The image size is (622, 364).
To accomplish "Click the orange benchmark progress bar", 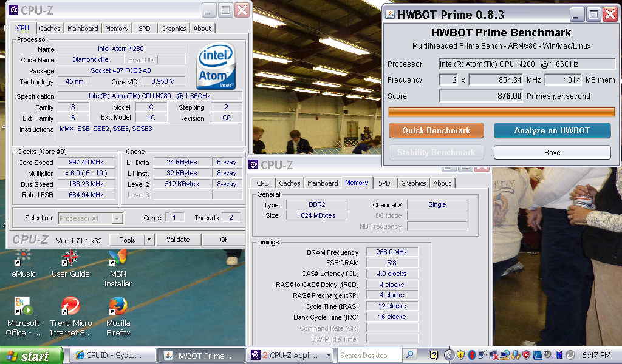I will coord(501,112).
